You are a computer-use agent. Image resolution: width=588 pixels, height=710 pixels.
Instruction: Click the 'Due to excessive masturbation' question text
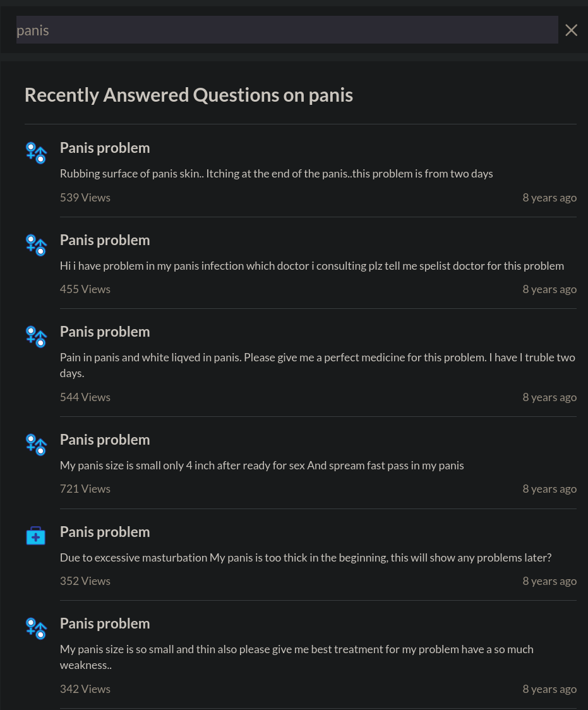pyautogui.click(x=306, y=558)
